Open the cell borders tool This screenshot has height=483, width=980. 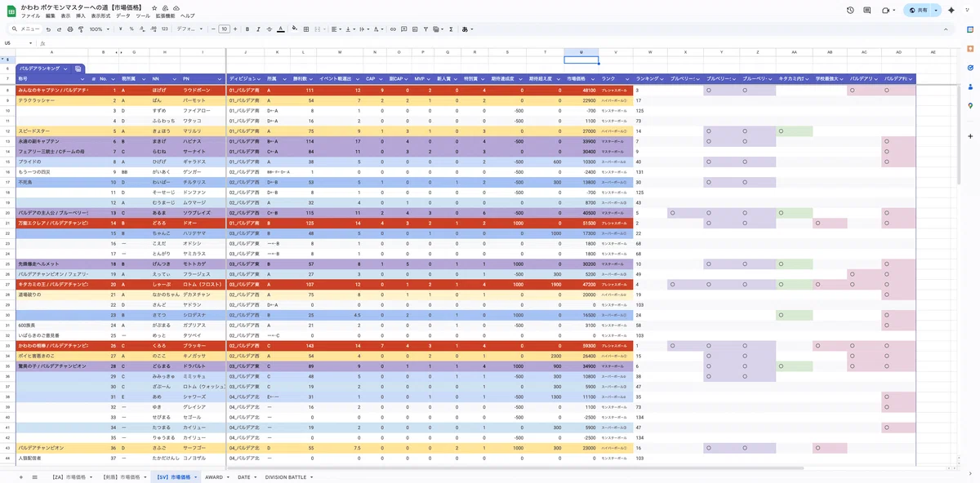click(305, 29)
